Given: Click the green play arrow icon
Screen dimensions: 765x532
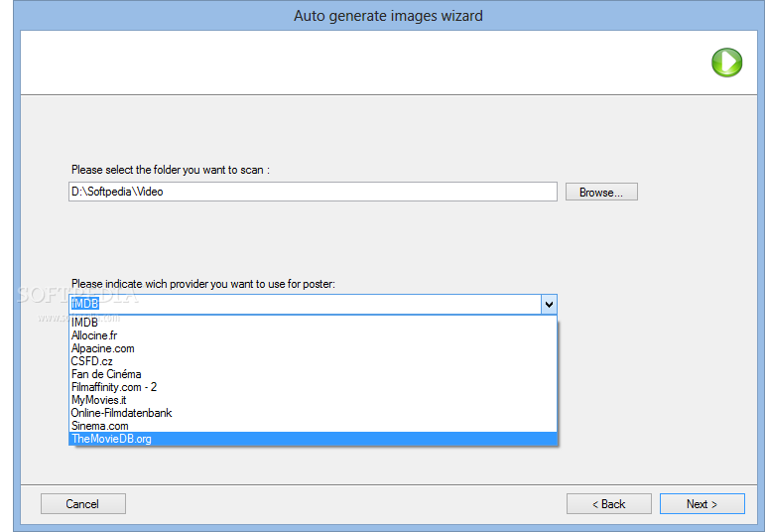Looking at the screenshot, I should pos(726,63).
